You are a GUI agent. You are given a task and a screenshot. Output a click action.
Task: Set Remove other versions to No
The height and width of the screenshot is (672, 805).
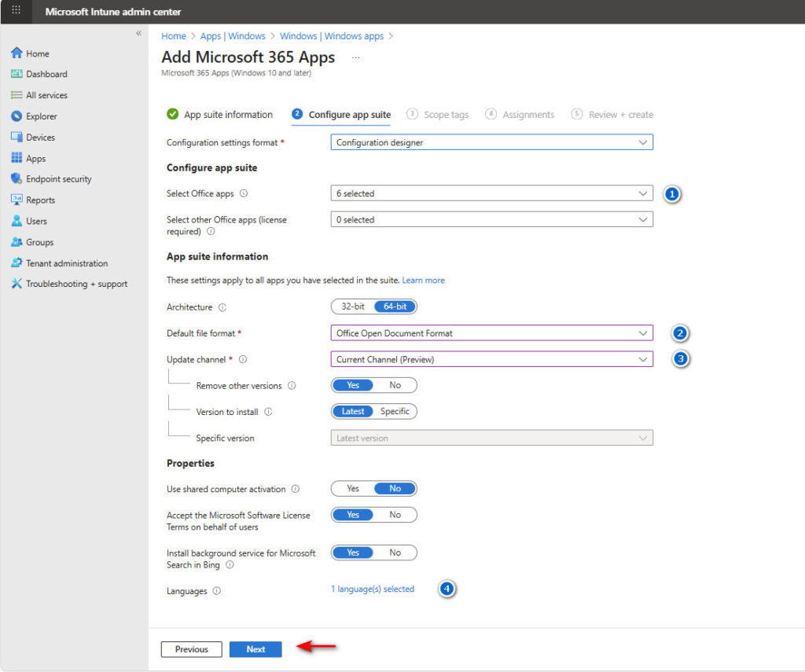[x=395, y=385]
